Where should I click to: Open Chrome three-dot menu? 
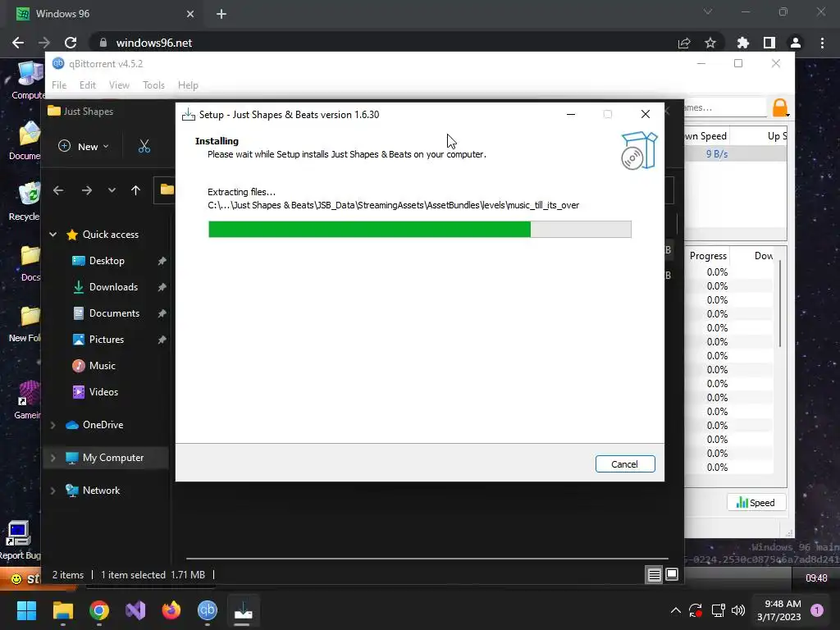click(x=822, y=43)
